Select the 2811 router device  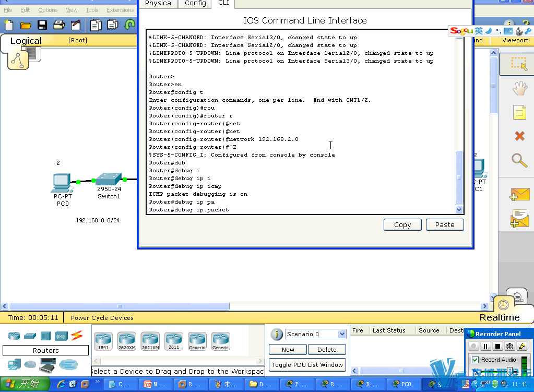tap(173, 341)
